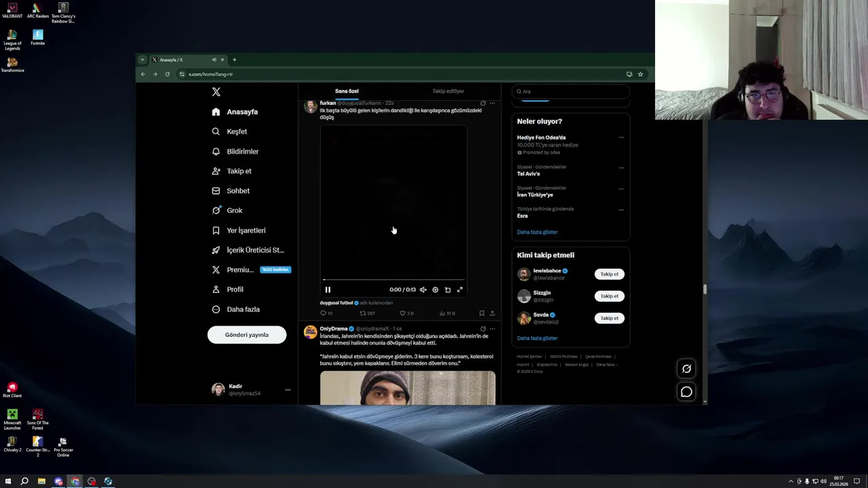
Task: Switch to Sana özel tab
Action: coord(347,91)
